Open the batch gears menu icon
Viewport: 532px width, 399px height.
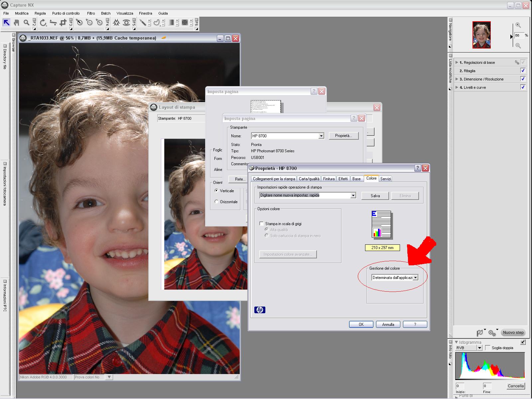(x=492, y=333)
